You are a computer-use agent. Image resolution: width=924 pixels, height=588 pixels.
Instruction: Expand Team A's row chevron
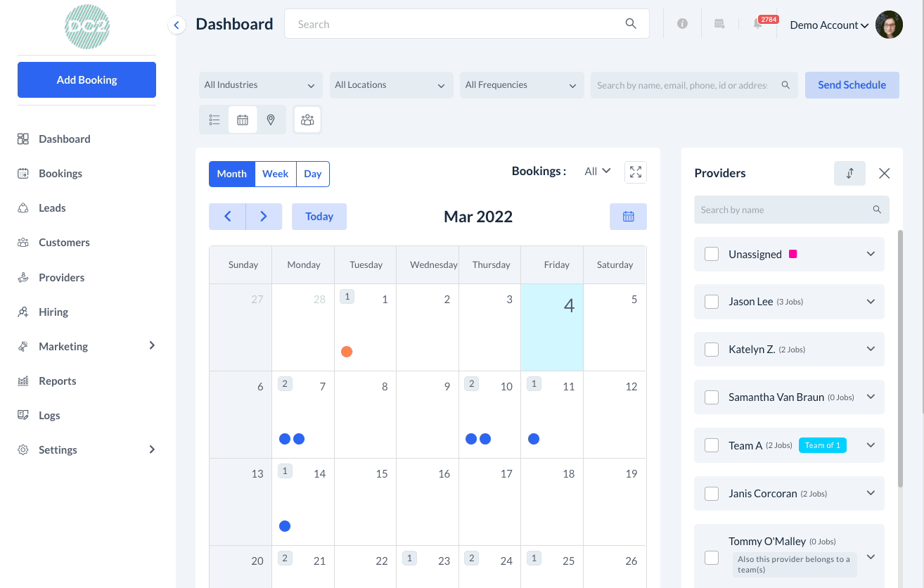871,445
